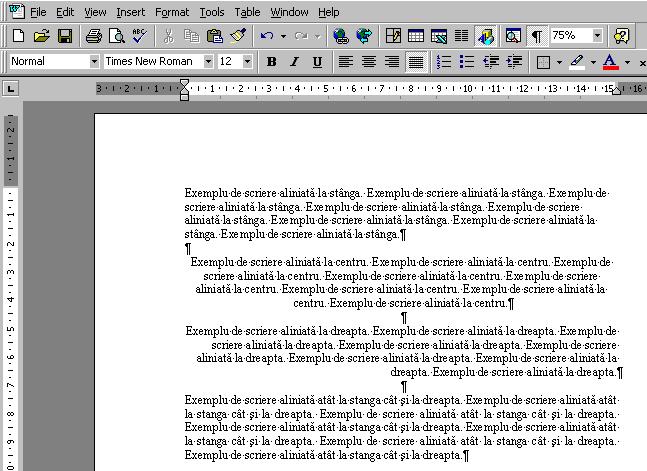The height and width of the screenshot is (471, 647).
Task: Insert a hyperlink
Action: point(340,36)
